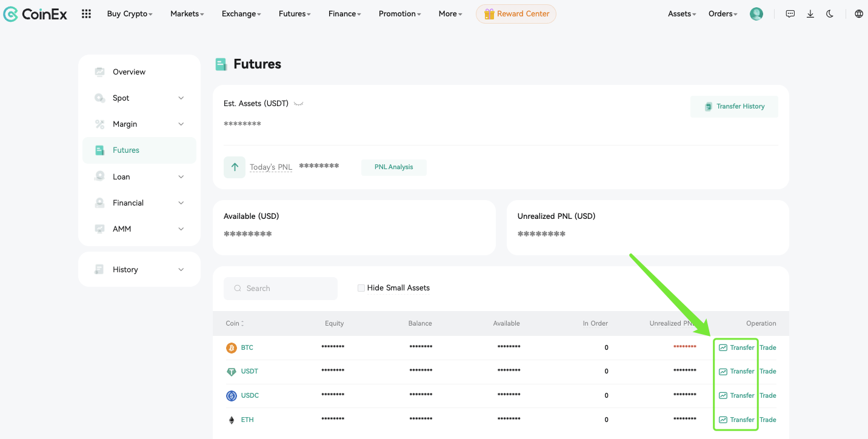
Task: Click the AMM sidebar icon
Action: click(100, 229)
